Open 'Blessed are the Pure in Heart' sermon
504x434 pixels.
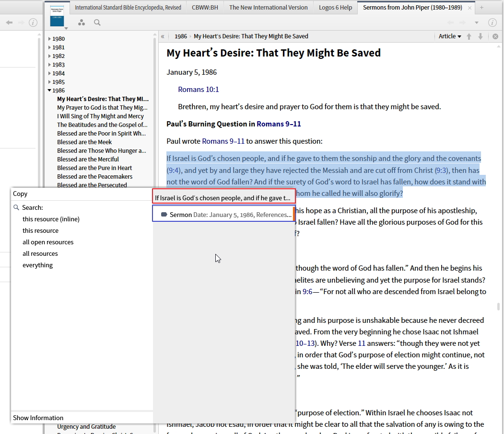tap(94, 168)
